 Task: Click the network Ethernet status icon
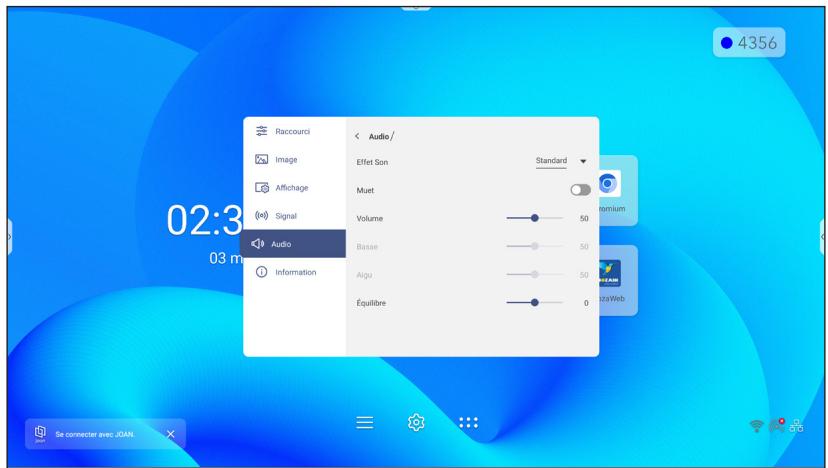796,426
